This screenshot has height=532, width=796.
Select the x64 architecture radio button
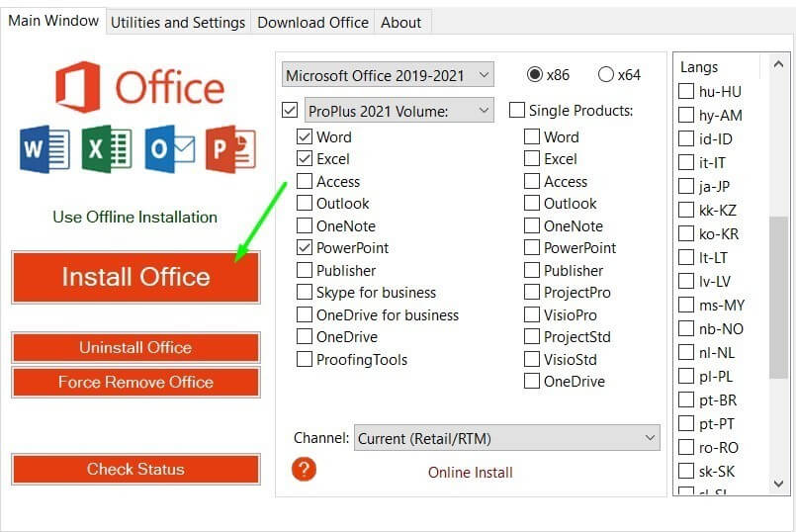click(x=606, y=75)
